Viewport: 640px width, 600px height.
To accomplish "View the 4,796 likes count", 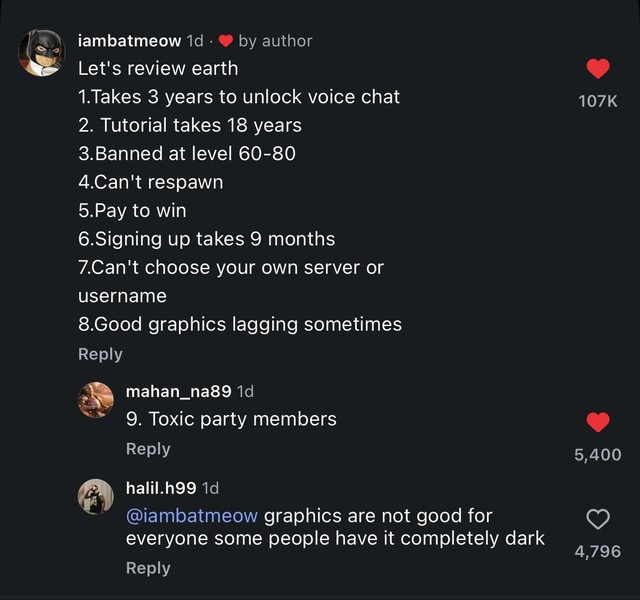I will click(x=598, y=552).
